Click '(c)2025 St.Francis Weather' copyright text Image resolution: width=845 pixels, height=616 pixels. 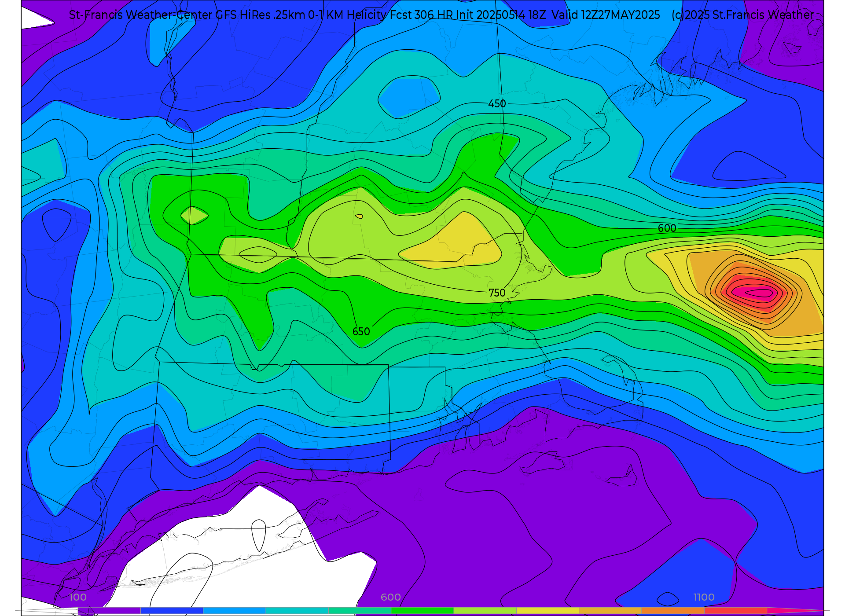(742, 15)
